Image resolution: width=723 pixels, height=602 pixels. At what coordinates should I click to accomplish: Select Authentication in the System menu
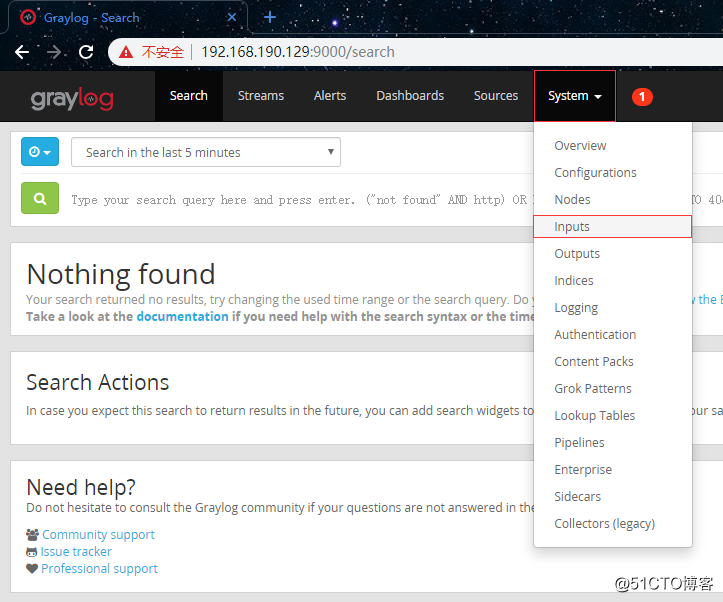click(x=613, y=335)
